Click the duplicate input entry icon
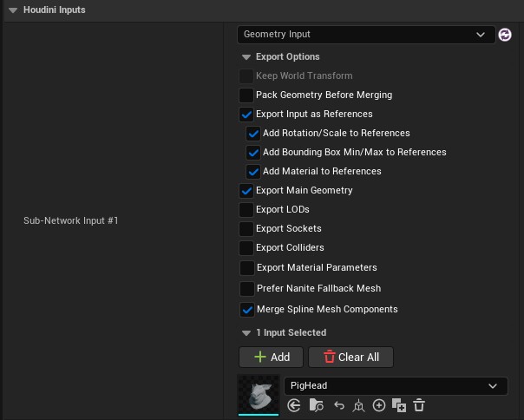The height and width of the screenshot is (420, 524). 399,405
